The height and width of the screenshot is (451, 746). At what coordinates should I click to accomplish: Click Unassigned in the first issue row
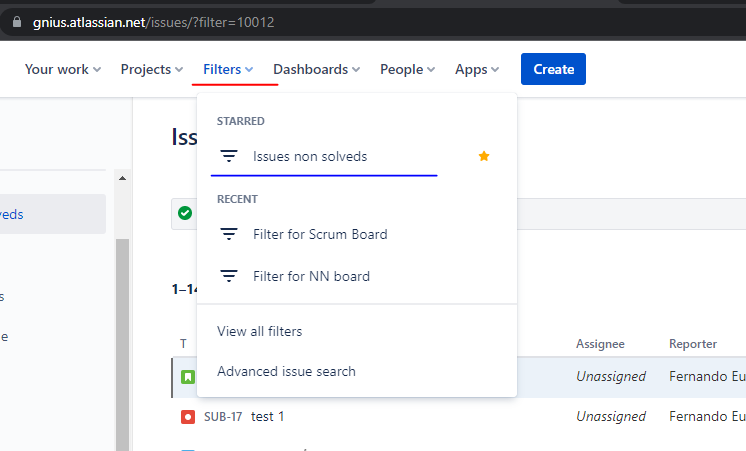pyautogui.click(x=611, y=377)
